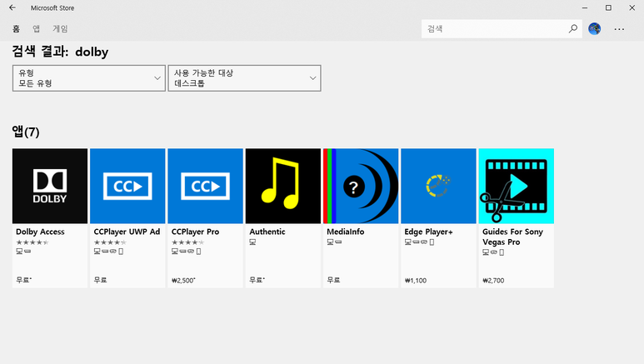Screen dimensions: 644x364
Task: Click the 무료 price under Dolby Access
Action: coord(23,280)
